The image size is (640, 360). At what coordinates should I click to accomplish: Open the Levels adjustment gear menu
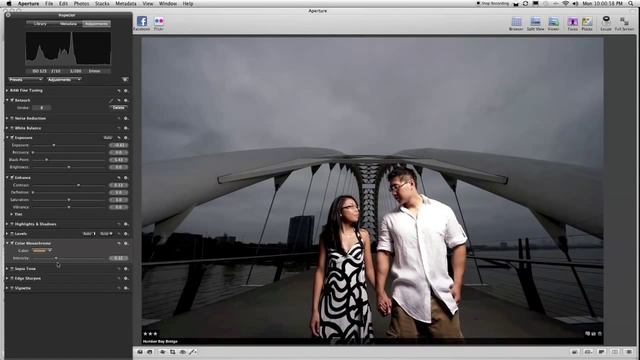coord(126,234)
